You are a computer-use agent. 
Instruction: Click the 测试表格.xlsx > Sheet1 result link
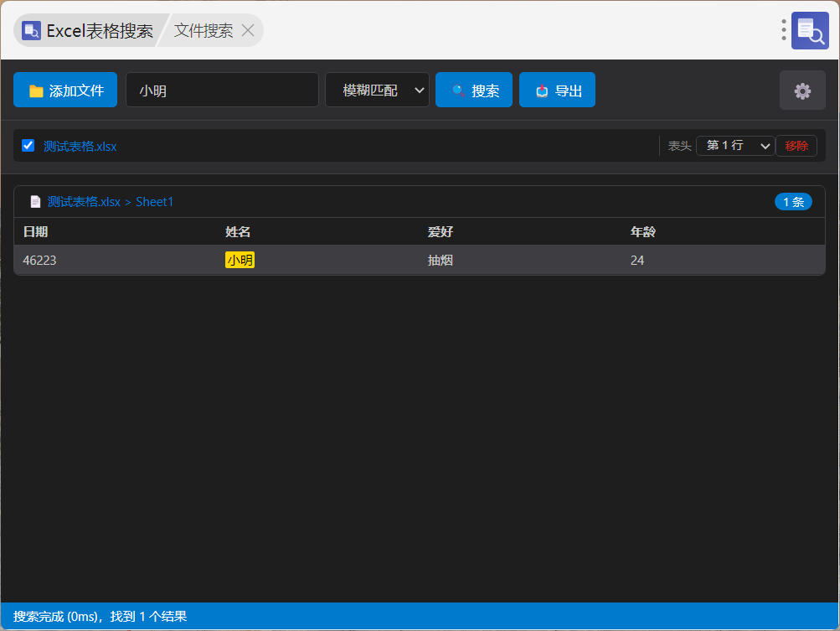[x=111, y=202]
